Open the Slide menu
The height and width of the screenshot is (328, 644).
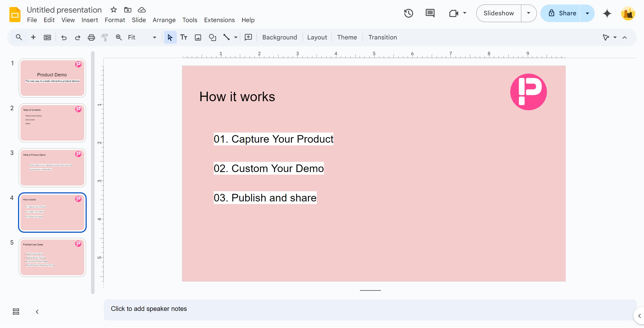click(139, 20)
